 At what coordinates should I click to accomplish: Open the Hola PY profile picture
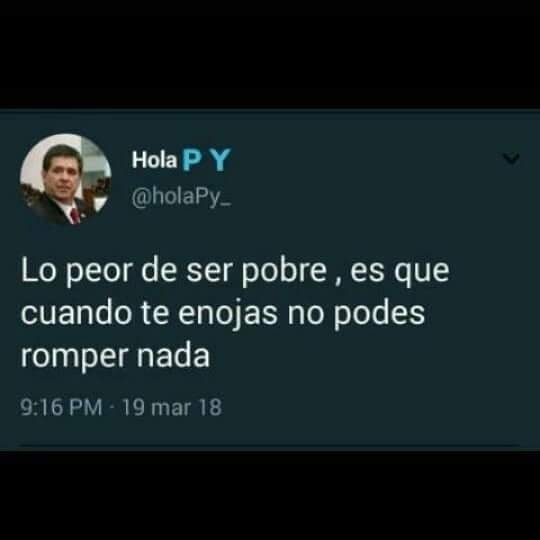click(x=66, y=179)
